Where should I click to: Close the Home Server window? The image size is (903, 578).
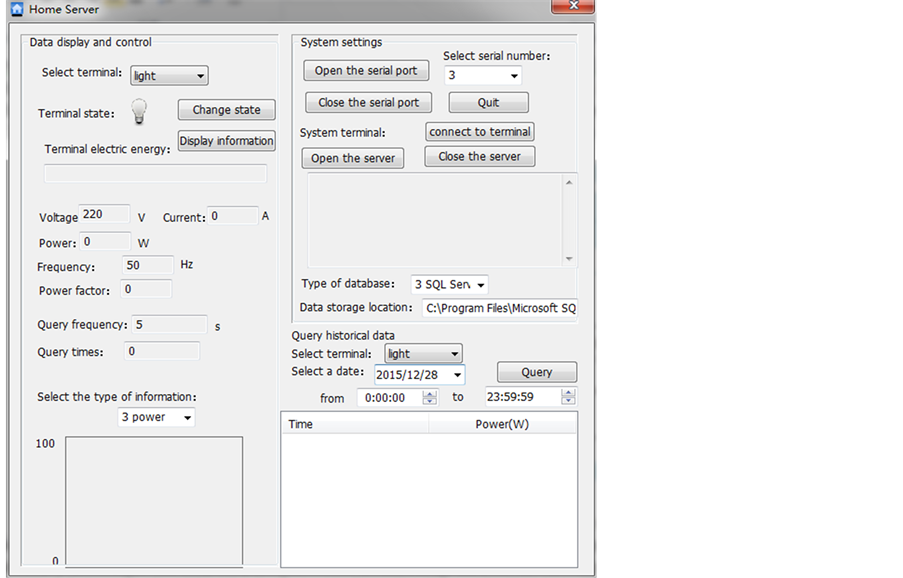tap(574, 6)
